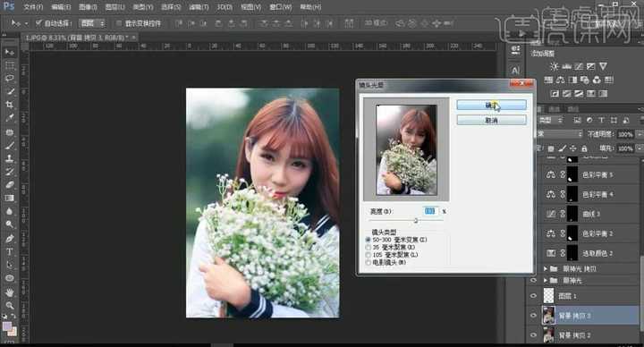Hide the 背景 拷贝 2 layer
644x347 pixels.
click(x=533, y=335)
